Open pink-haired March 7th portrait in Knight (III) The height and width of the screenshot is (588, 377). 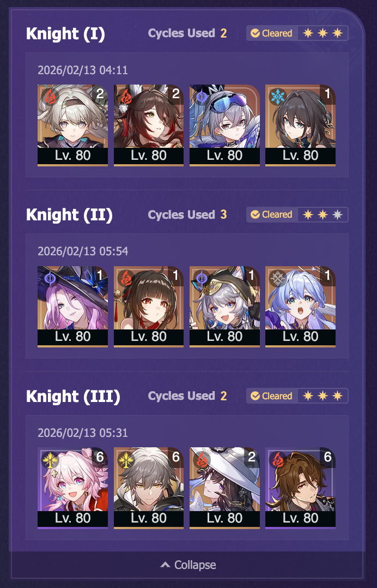click(72, 488)
